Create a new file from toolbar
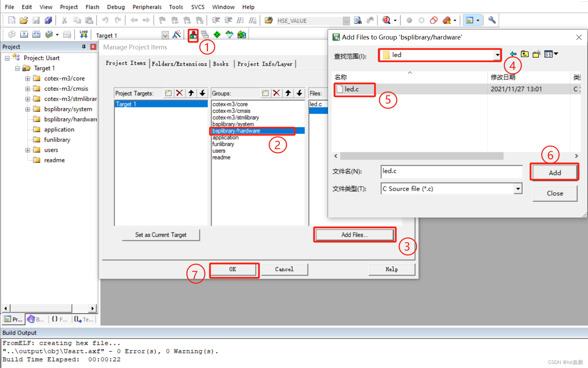The image size is (588, 368). [12, 20]
